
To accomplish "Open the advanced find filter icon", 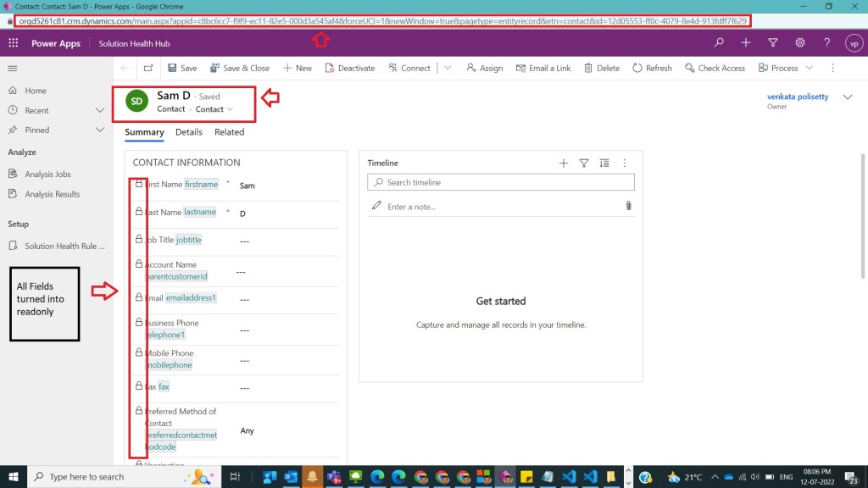I will [x=773, y=42].
